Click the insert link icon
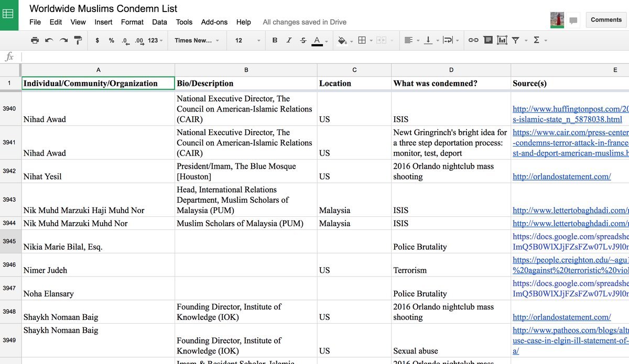This screenshot has height=364, width=629. point(473,40)
